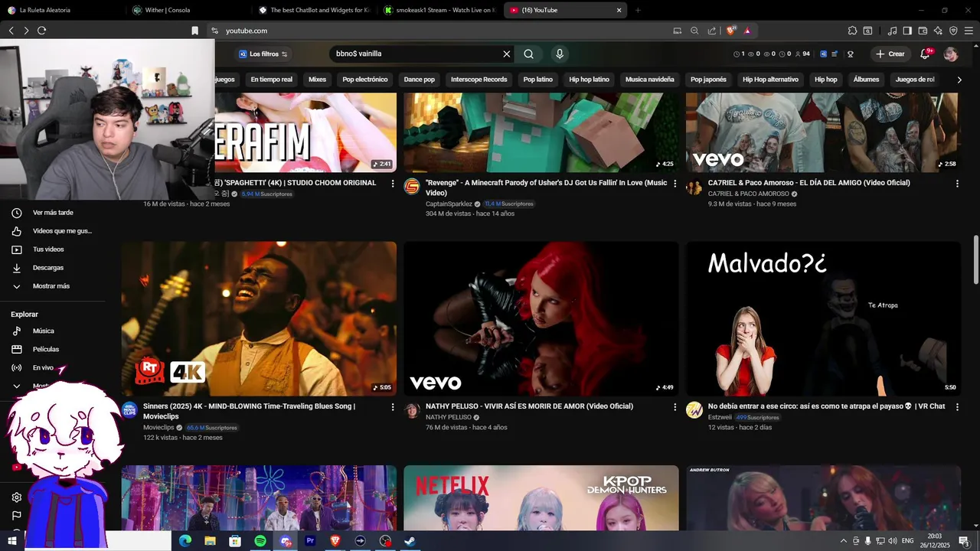
Task: Play the Sinners (2025) 4K thumbnail
Action: pyautogui.click(x=259, y=319)
